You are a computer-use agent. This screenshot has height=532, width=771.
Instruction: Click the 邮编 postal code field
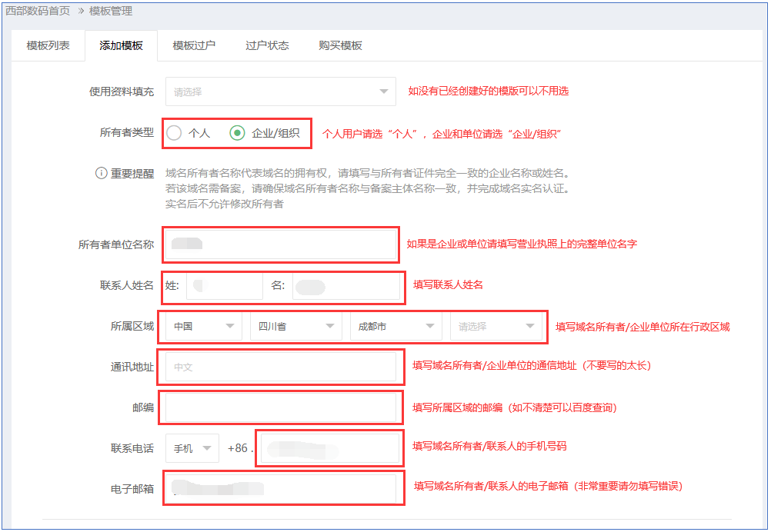pos(280,407)
